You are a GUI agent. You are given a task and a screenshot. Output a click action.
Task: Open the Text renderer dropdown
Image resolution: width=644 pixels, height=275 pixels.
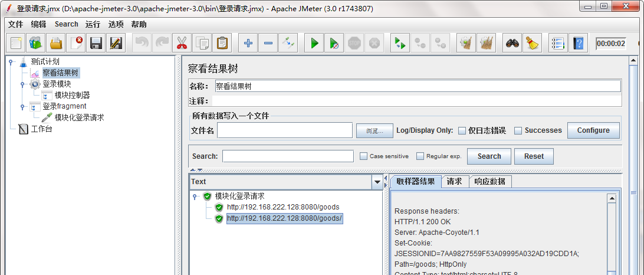coord(377,182)
